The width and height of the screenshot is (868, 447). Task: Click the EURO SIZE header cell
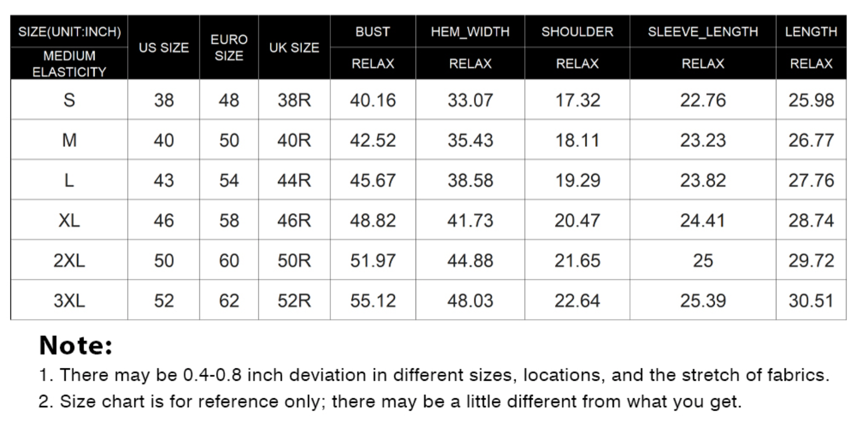[229, 48]
